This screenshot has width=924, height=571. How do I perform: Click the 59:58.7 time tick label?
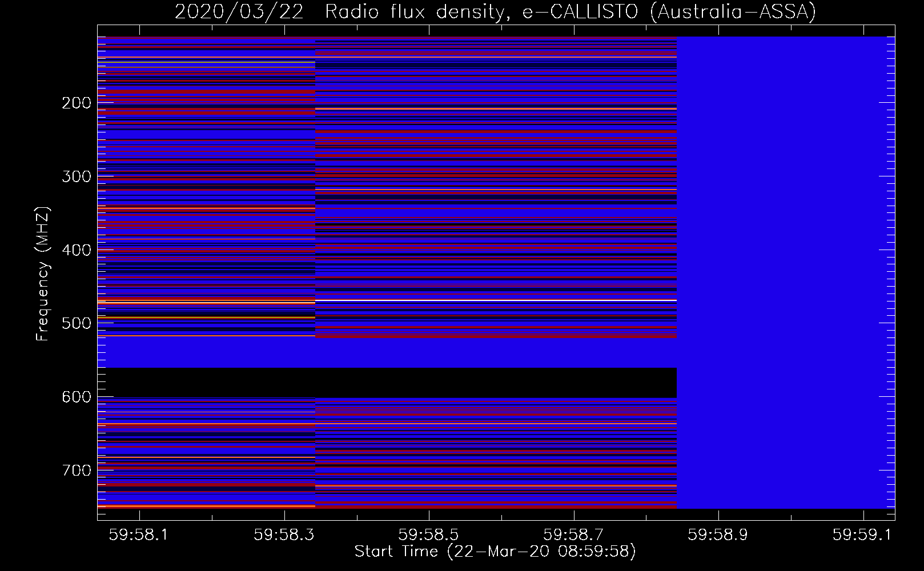(x=573, y=535)
